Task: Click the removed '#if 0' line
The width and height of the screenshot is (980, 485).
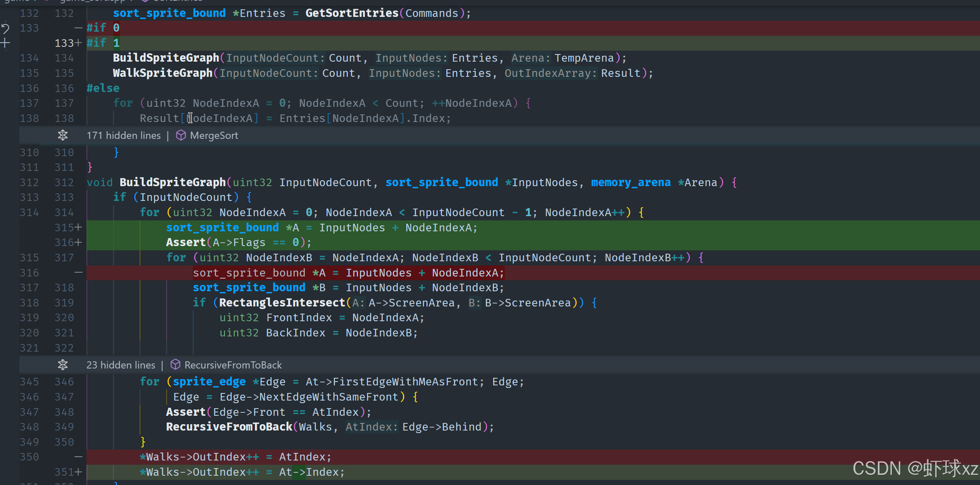Action: (103, 28)
